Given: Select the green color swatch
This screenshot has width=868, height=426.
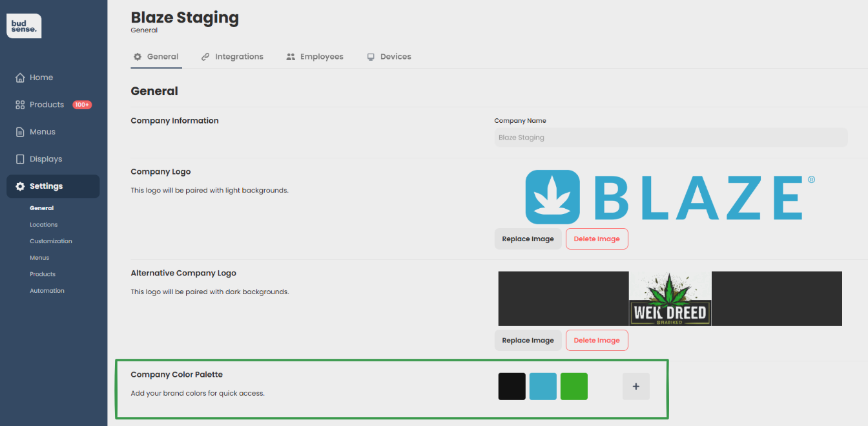Looking at the screenshot, I should (x=574, y=387).
